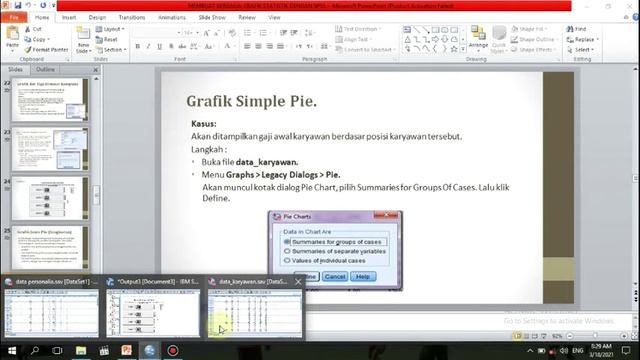Toggle Bold formatting
640x360 pixels.
pos(138,47)
